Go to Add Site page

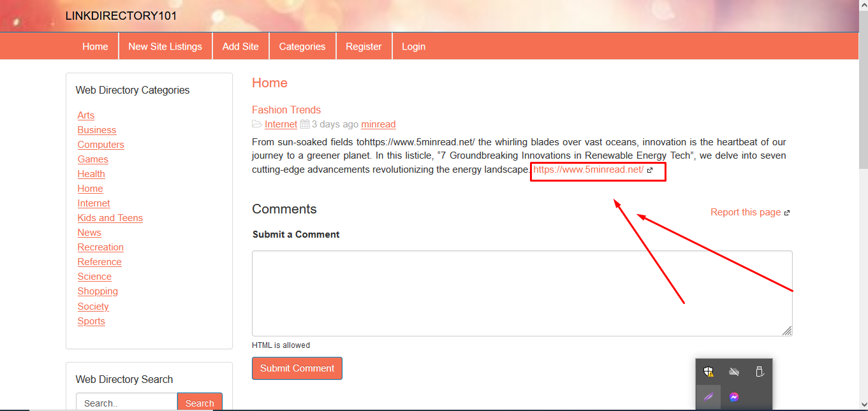(x=240, y=47)
